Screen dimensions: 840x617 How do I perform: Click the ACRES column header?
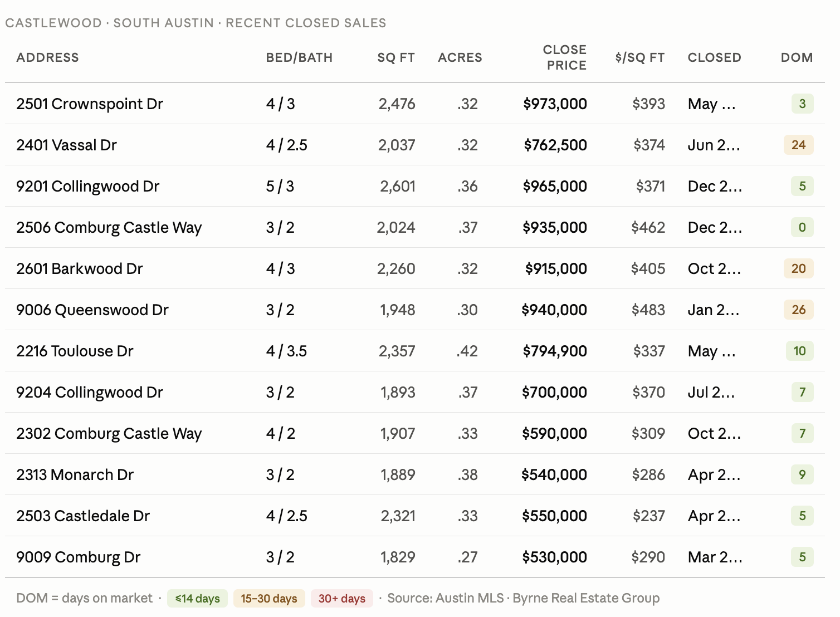(460, 57)
